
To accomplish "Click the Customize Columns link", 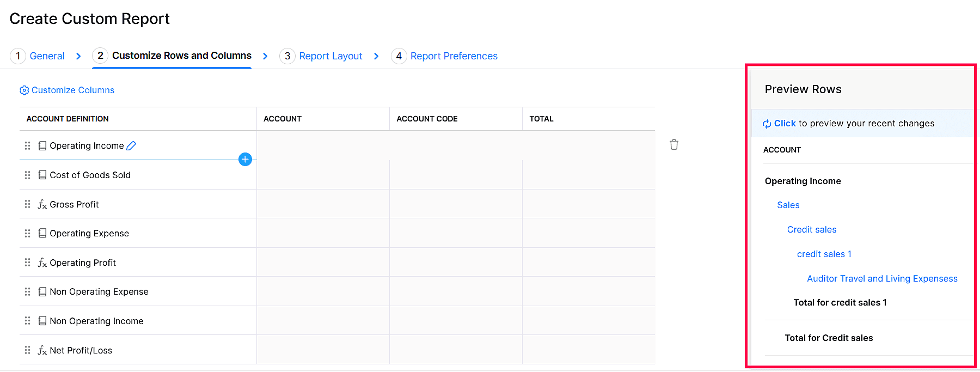I will coord(73,90).
